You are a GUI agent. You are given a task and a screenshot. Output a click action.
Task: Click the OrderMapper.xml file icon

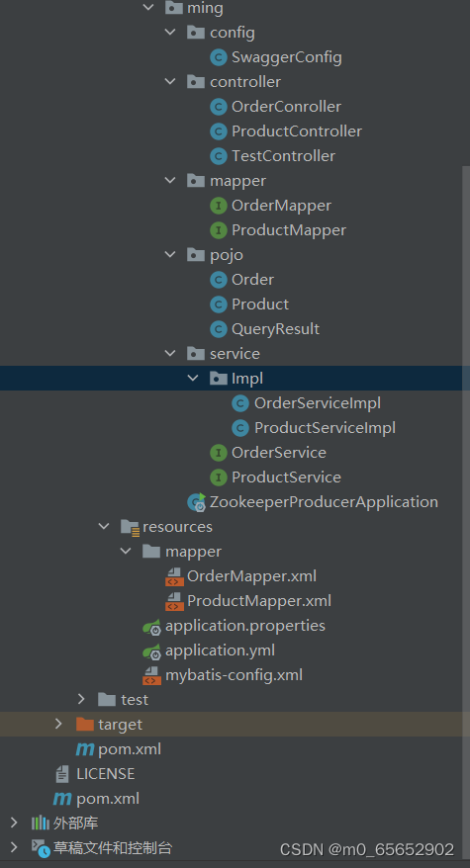pos(174,576)
